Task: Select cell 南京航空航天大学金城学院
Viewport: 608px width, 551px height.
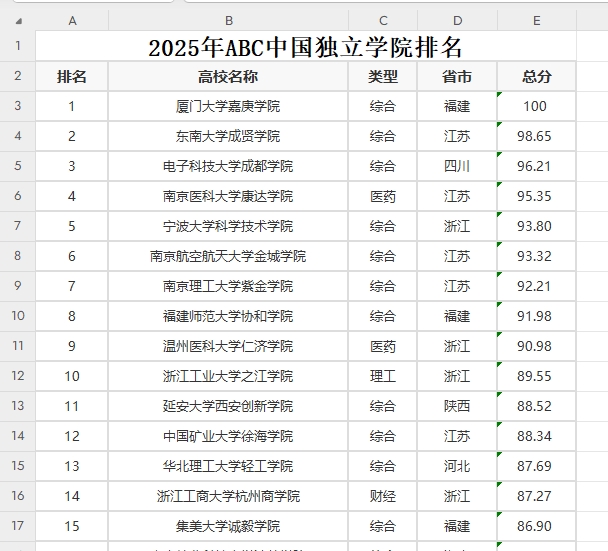Action: tap(228, 256)
